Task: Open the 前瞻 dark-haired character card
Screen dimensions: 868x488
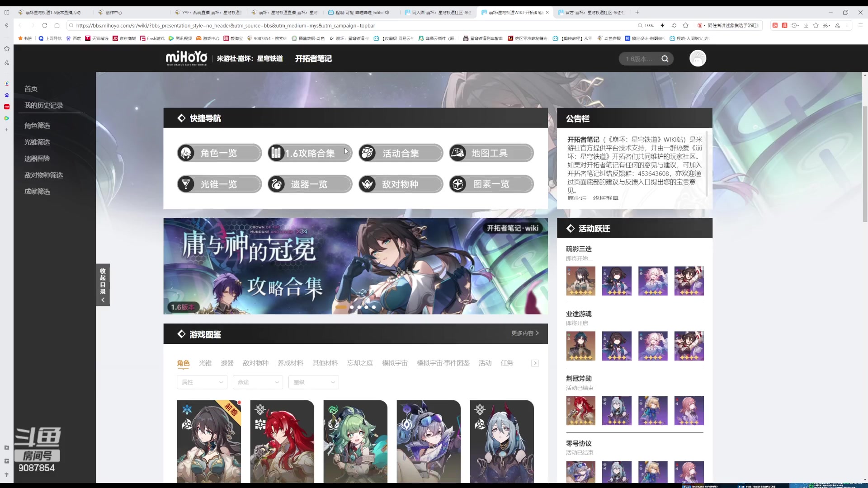Action: tap(209, 442)
